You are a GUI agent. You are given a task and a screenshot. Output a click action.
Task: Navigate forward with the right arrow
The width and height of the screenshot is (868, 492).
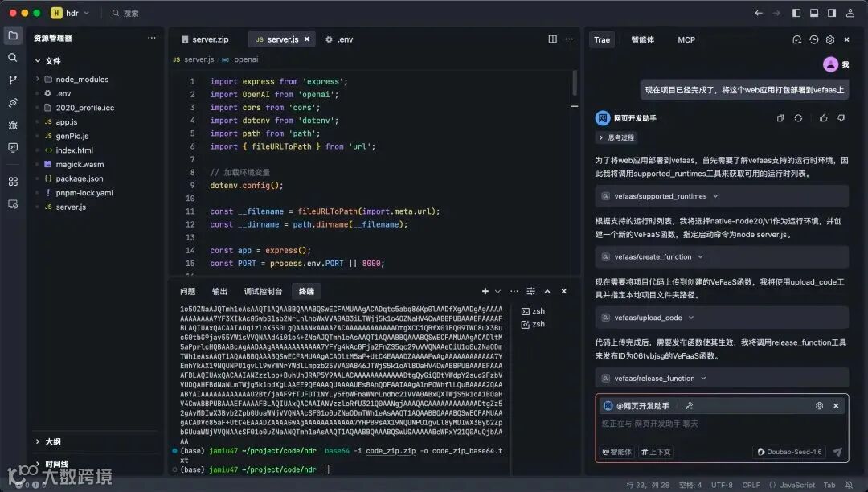[776, 13]
